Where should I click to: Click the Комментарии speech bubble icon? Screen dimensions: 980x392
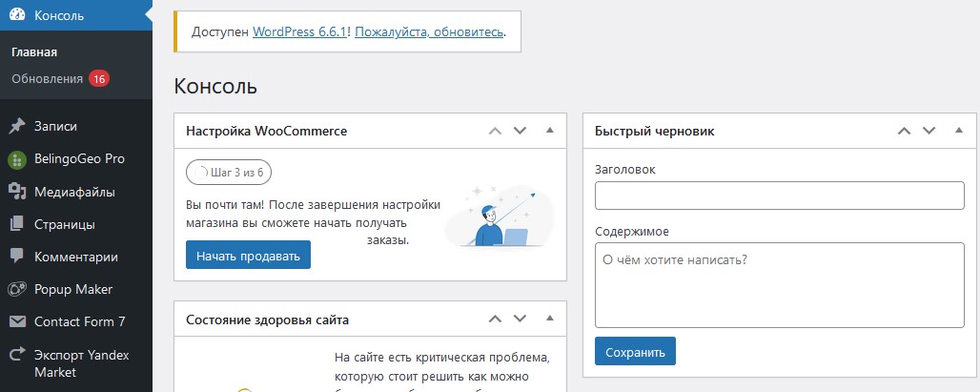pos(17,257)
